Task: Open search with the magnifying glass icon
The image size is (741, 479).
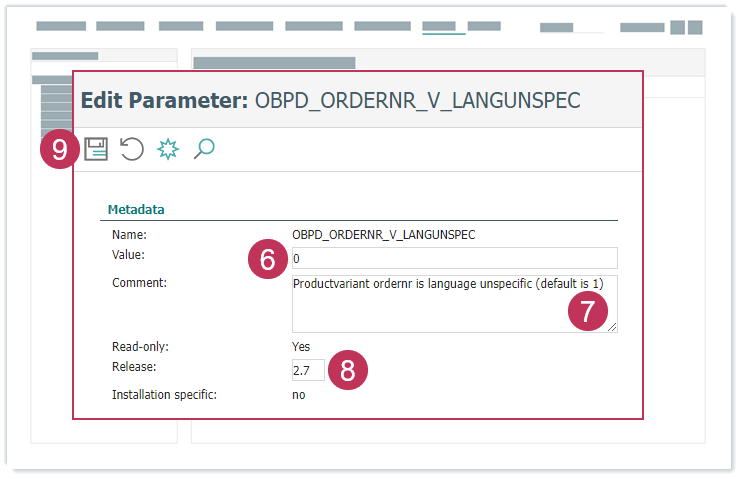Action: pyautogui.click(x=204, y=150)
